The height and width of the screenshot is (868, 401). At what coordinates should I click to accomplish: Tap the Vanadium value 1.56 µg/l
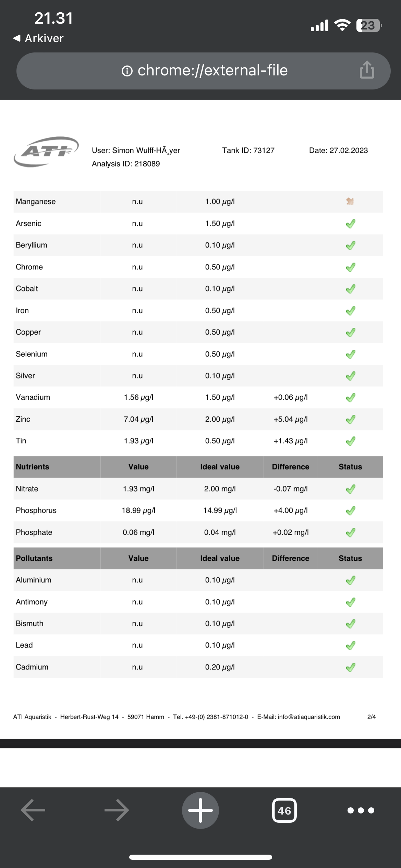point(138,397)
